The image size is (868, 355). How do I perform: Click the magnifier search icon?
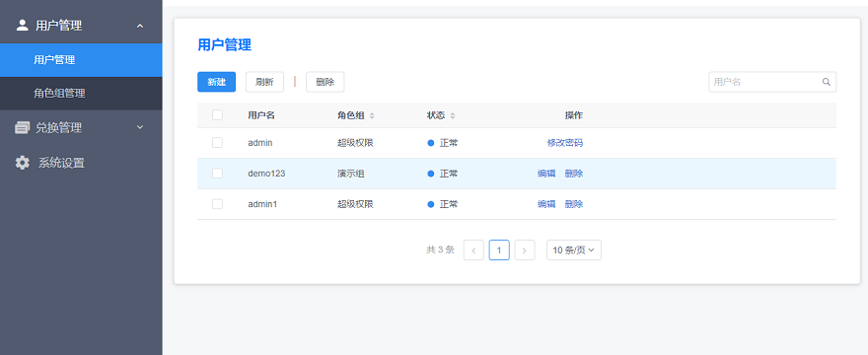tap(826, 82)
